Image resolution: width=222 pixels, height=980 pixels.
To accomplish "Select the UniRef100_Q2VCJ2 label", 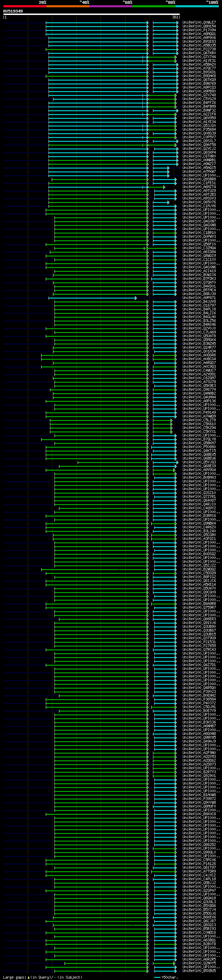I will pyautogui.click(x=199, y=148).
